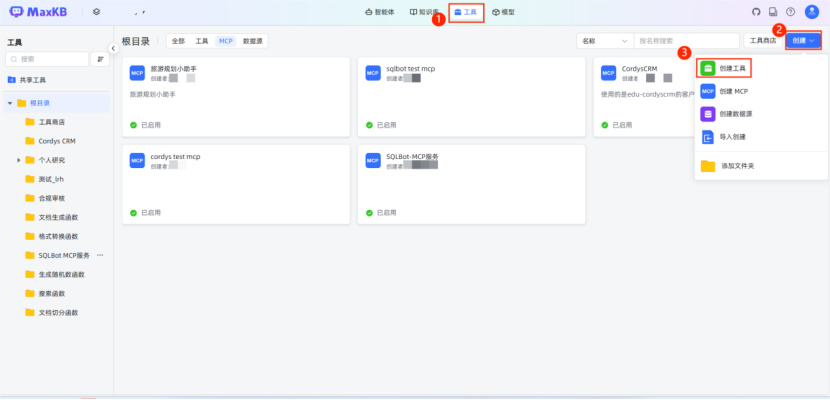Choose 添加文件夹 from the create menu

click(761, 166)
